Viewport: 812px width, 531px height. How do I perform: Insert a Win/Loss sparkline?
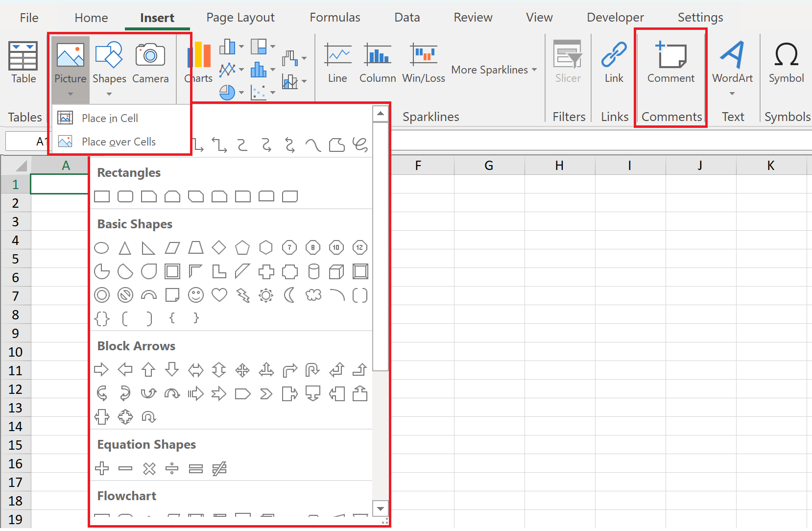[x=424, y=63]
